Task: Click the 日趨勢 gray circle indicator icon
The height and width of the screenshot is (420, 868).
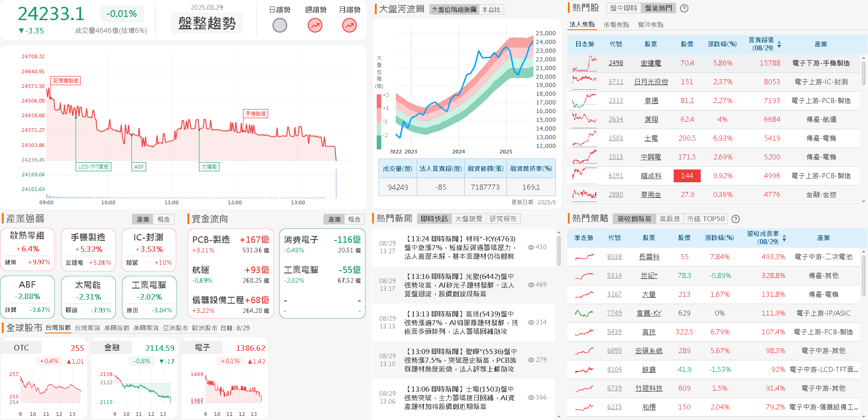Action: 280,25
